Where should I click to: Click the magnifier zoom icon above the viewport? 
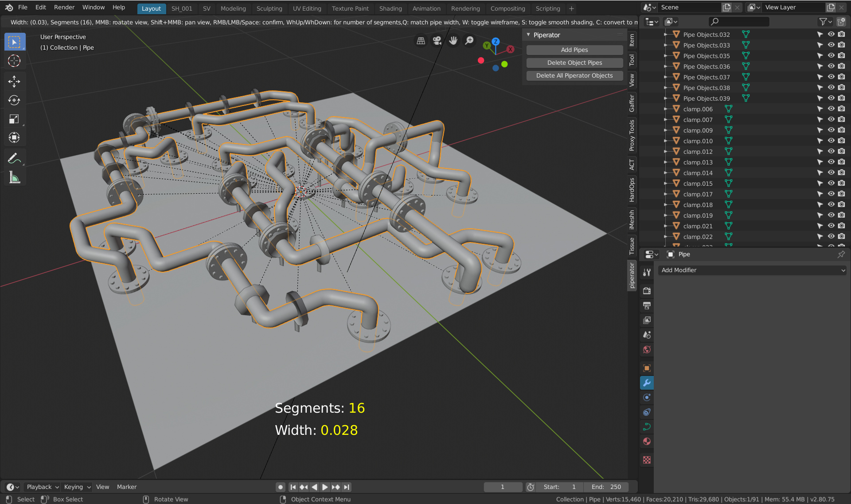[469, 40]
